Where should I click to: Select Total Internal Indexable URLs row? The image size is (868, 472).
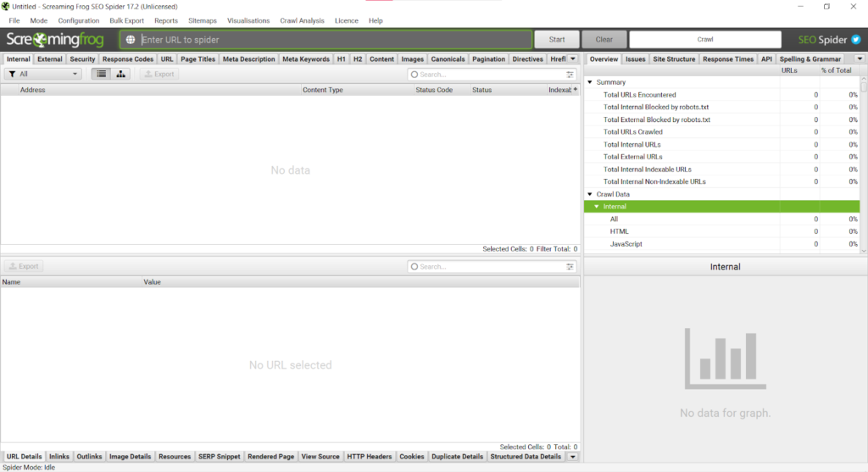(x=722, y=169)
